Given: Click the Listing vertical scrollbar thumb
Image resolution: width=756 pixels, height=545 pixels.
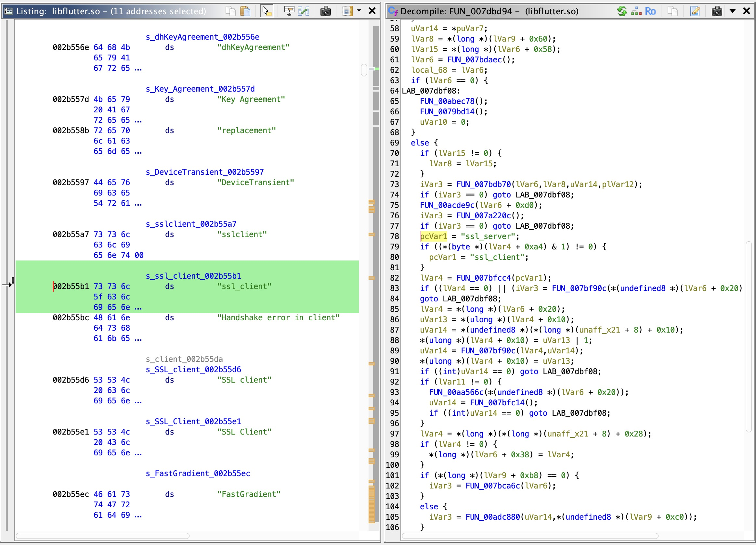Looking at the screenshot, I should [x=364, y=70].
